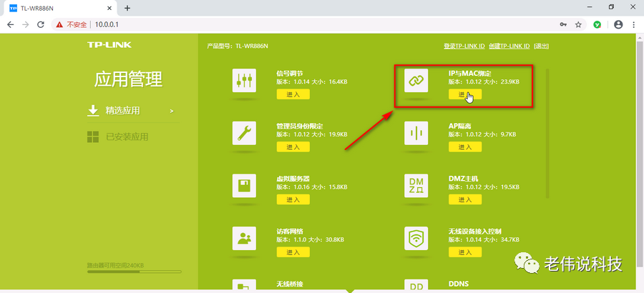Expand the 精选应用 chevron arrow
The height and width of the screenshot is (293, 644).
(172, 111)
